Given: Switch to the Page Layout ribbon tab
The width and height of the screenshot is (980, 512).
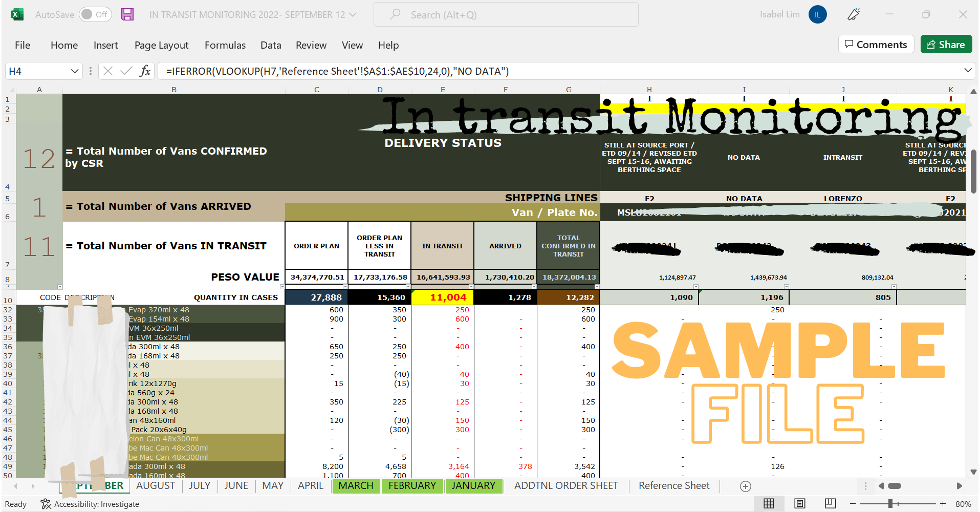Looking at the screenshot, I should pyautogui.click(x=162, y=45).
